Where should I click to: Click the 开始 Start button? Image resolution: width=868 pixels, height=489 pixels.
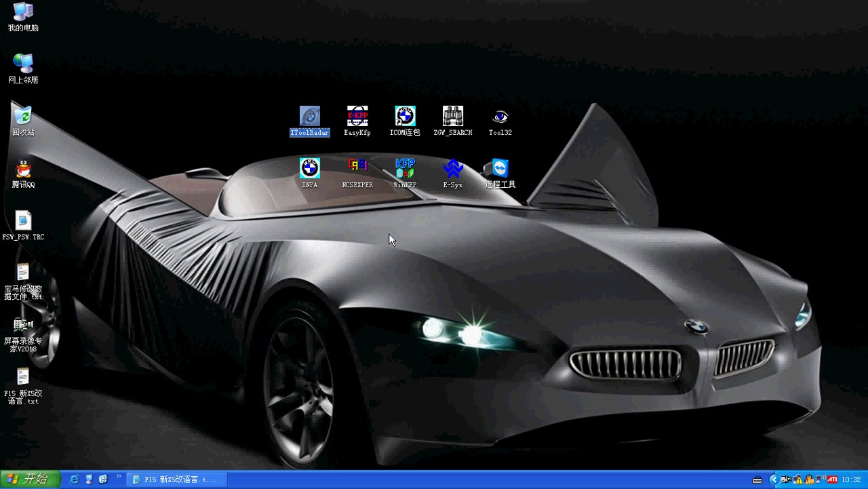(31, 480)
